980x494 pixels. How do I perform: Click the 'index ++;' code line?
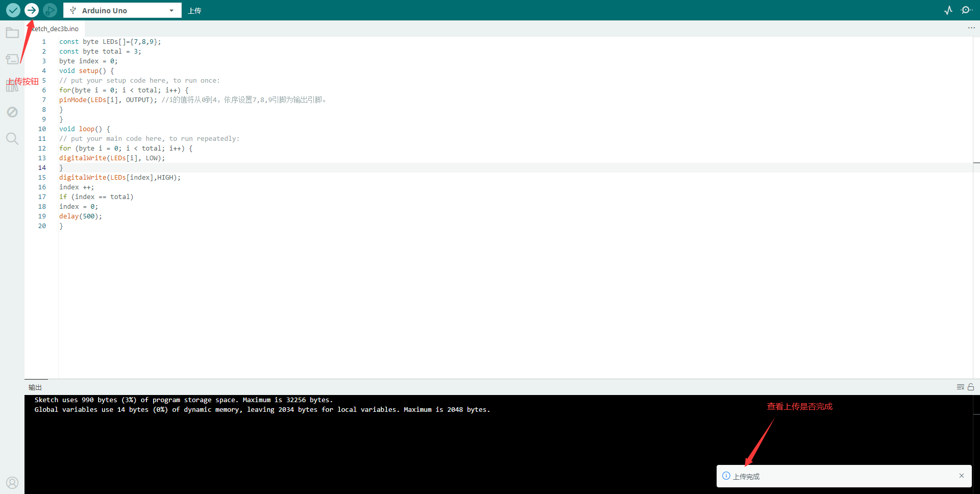77,187
